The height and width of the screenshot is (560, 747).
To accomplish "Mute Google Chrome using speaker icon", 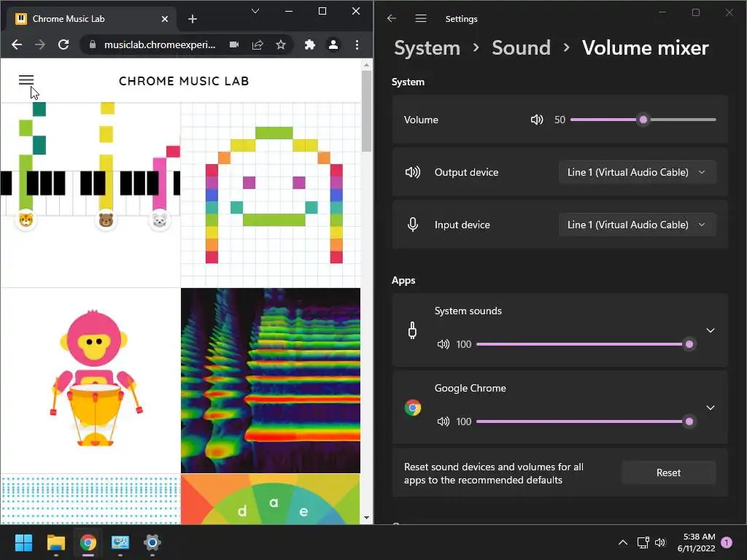I will point(443,421).
